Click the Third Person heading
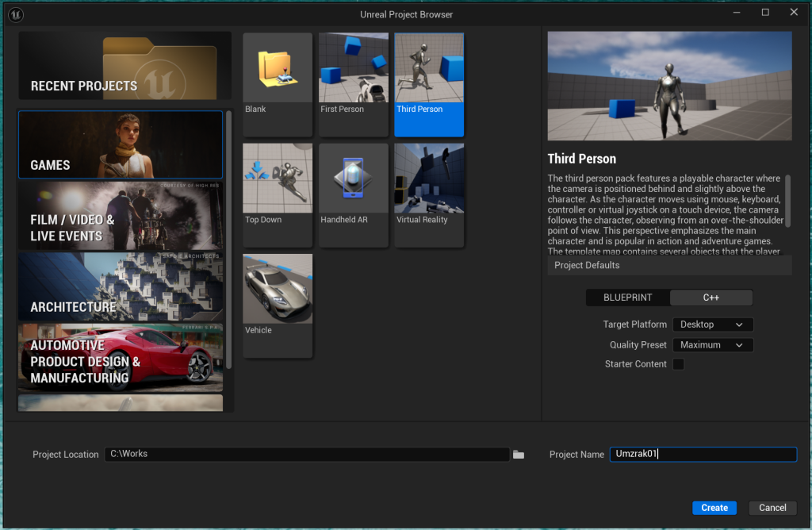The width and height of the screenshot is (812, 530). point(582,159)
